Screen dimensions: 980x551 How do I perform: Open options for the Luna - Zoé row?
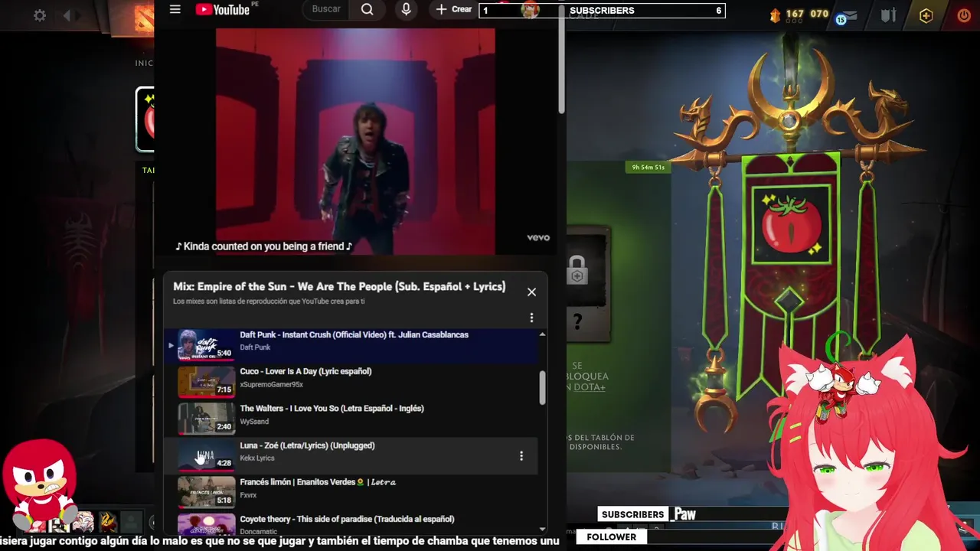tap(521, 456)
